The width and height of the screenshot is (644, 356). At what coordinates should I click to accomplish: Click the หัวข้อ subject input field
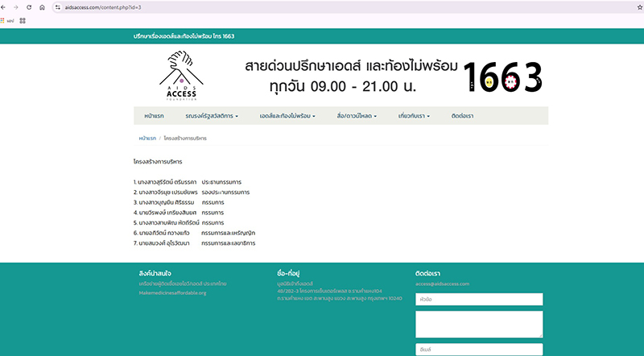point(479,300)
